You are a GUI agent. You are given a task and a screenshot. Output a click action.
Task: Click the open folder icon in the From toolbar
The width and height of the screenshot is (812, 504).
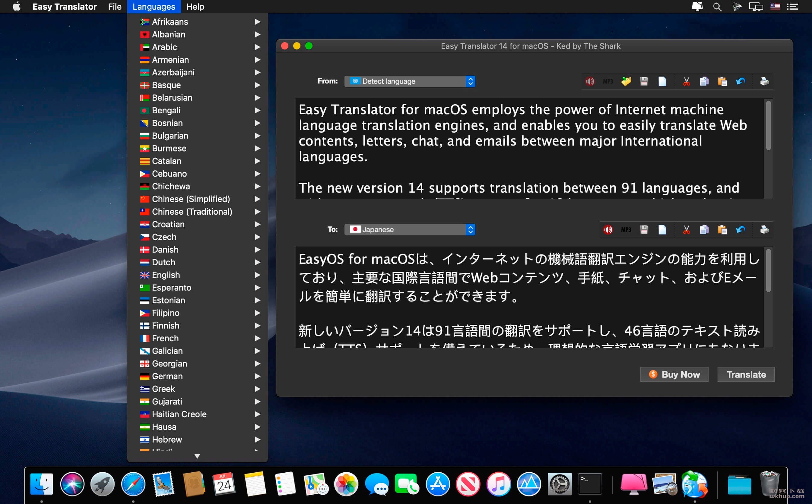point(626,81)
